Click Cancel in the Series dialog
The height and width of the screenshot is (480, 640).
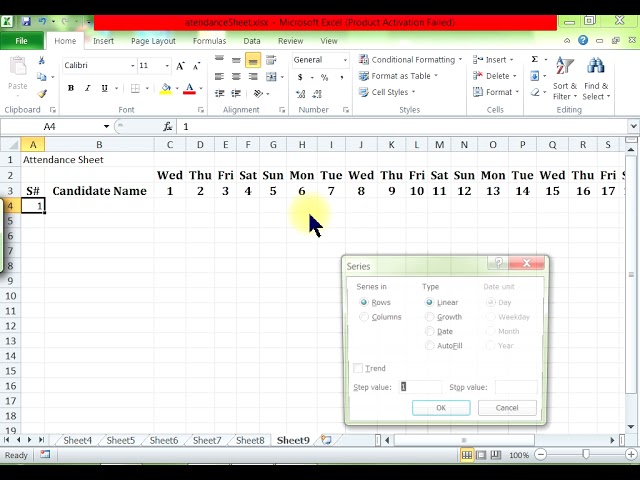coord(507,408)
